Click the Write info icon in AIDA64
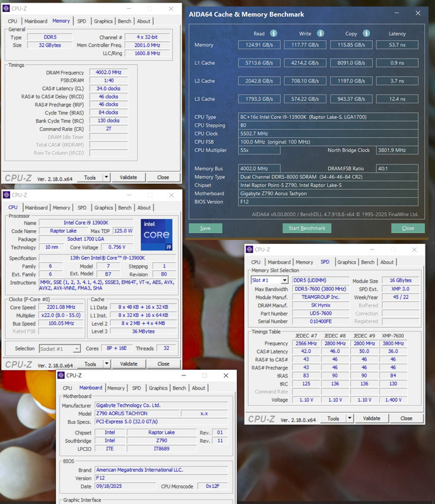Image resolution: width=435 pixels, height=504 pixels. pos(320,33)
